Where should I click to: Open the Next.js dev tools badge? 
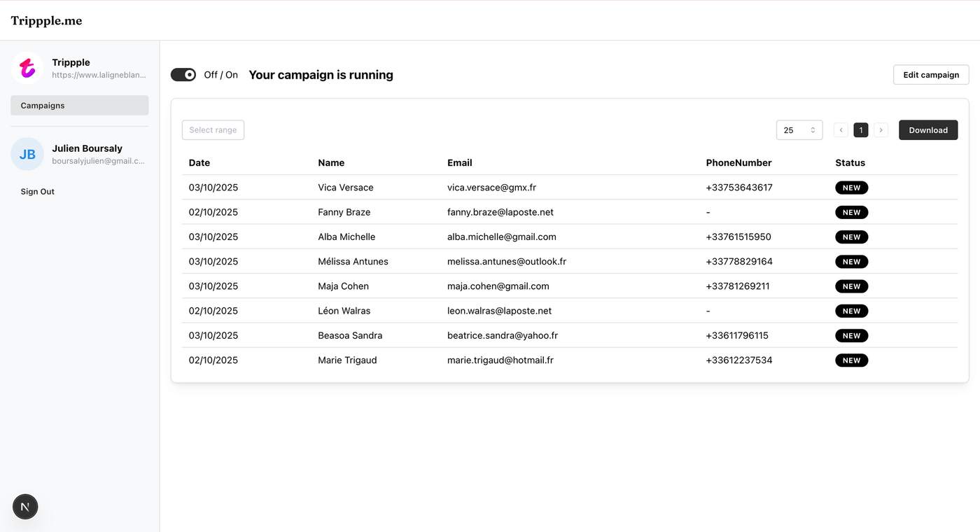tap(25, 507)
